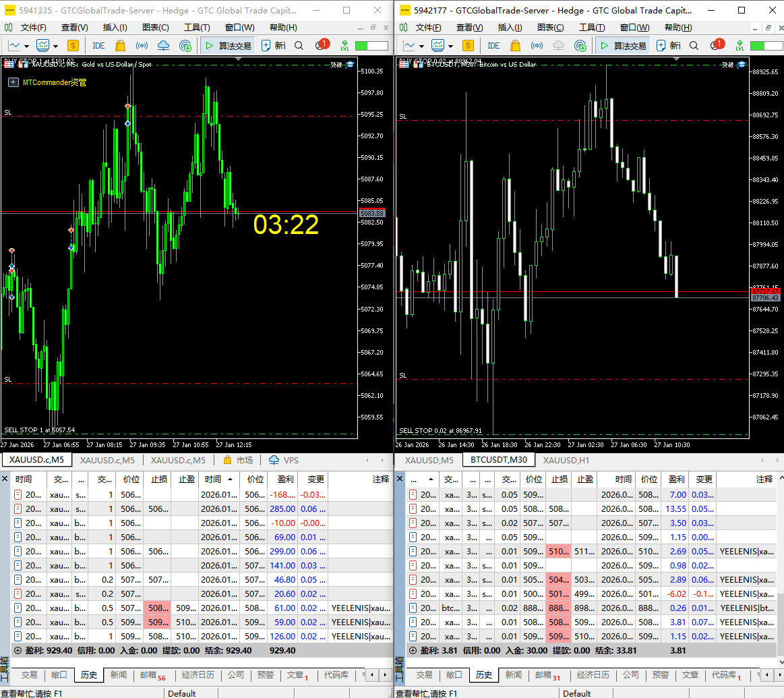The height and width of the screenshot is (698, 784).
Task: Open indicators list icon in left window
Action: [x=42, y=46]
